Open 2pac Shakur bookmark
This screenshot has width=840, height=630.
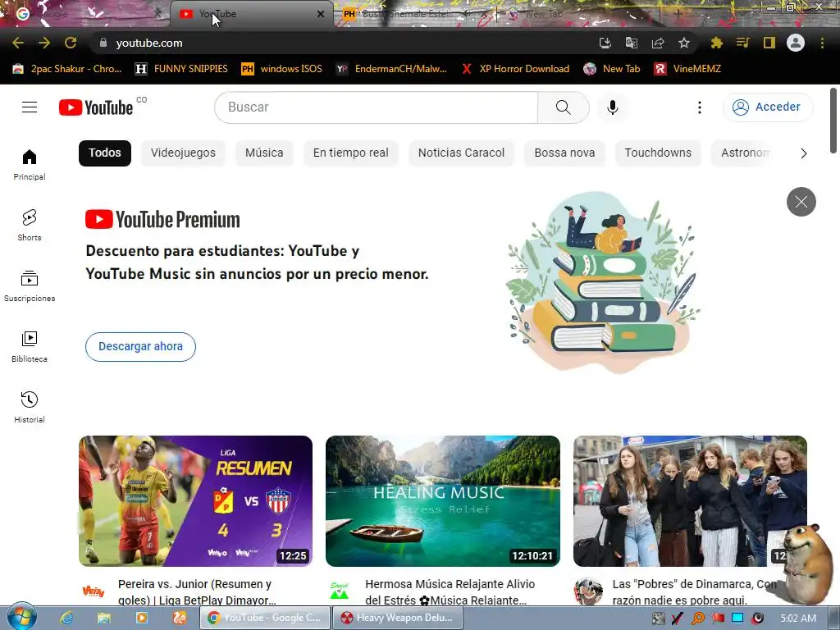(x=67, y=69)
